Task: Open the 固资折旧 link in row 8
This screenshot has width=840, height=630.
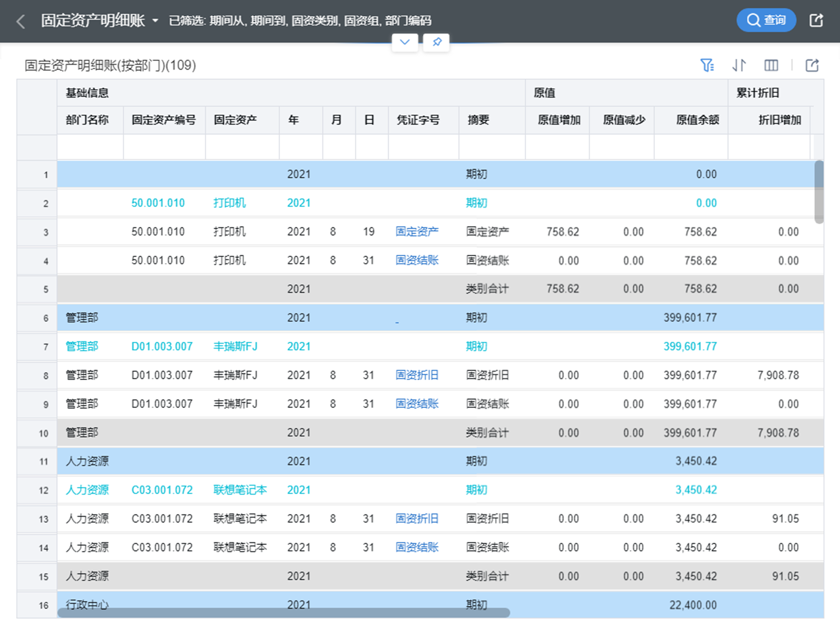Action: coord(417,375)
